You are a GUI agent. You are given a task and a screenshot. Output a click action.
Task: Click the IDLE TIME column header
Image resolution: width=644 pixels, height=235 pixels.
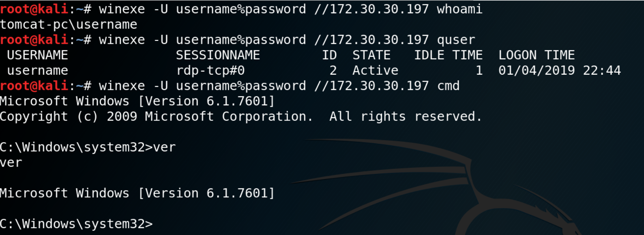click(448, 55)
